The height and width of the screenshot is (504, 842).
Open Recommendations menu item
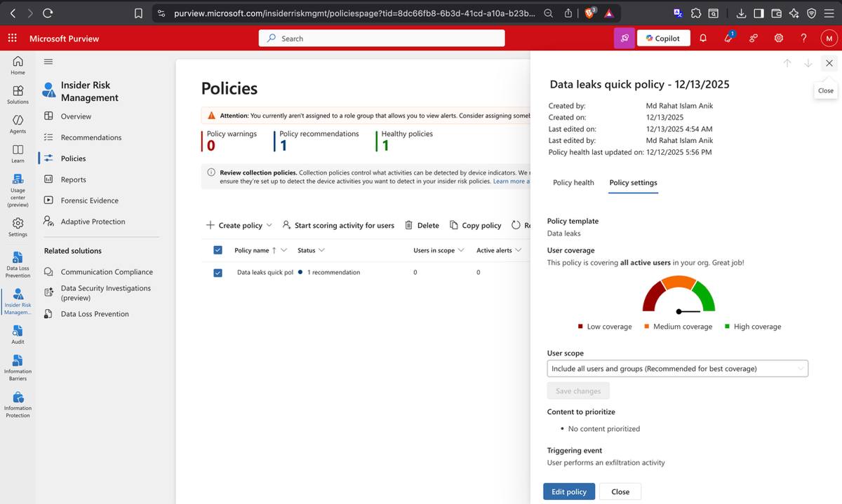91,137
